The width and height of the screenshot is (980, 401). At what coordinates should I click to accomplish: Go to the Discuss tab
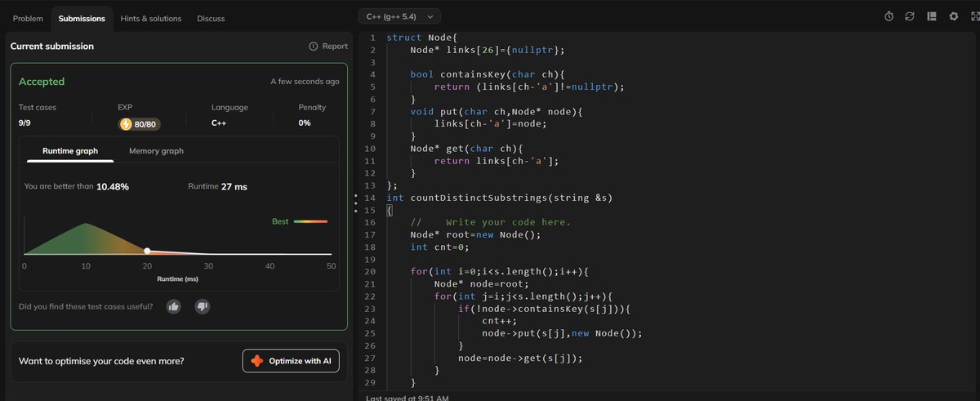click(211, 18)
